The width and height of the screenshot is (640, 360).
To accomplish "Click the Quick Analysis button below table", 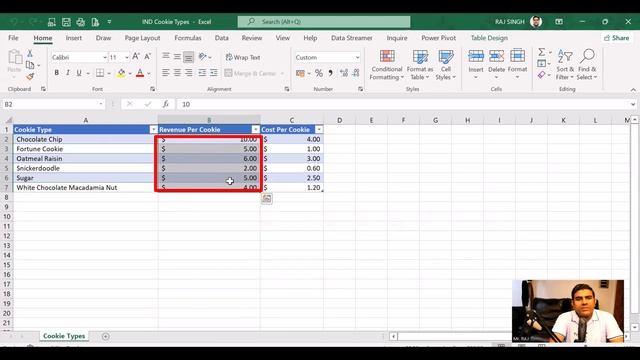I will pos(267,198).
